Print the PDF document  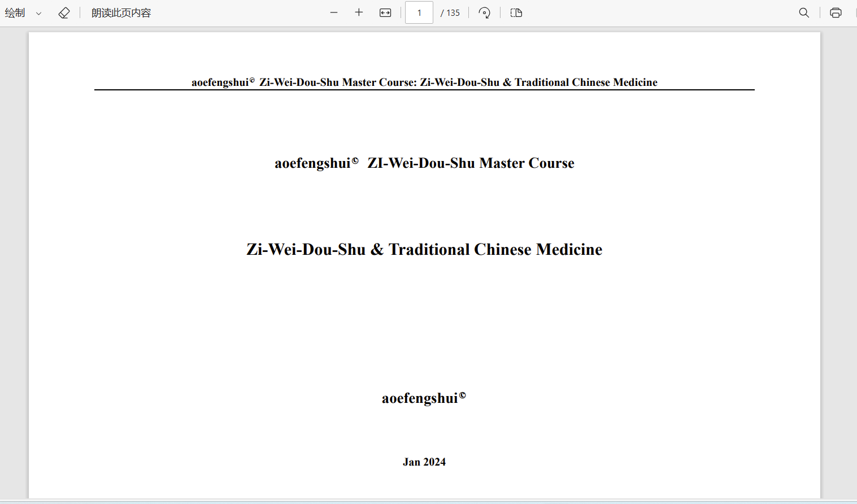pos(836,12)
